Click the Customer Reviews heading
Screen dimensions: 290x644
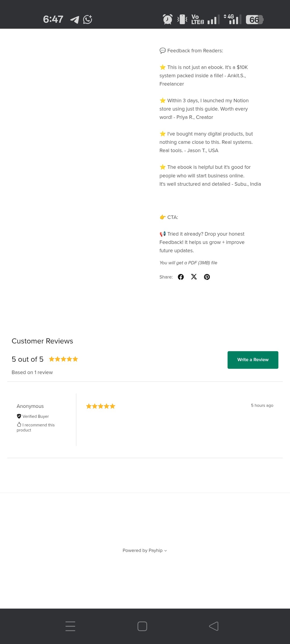42,341
